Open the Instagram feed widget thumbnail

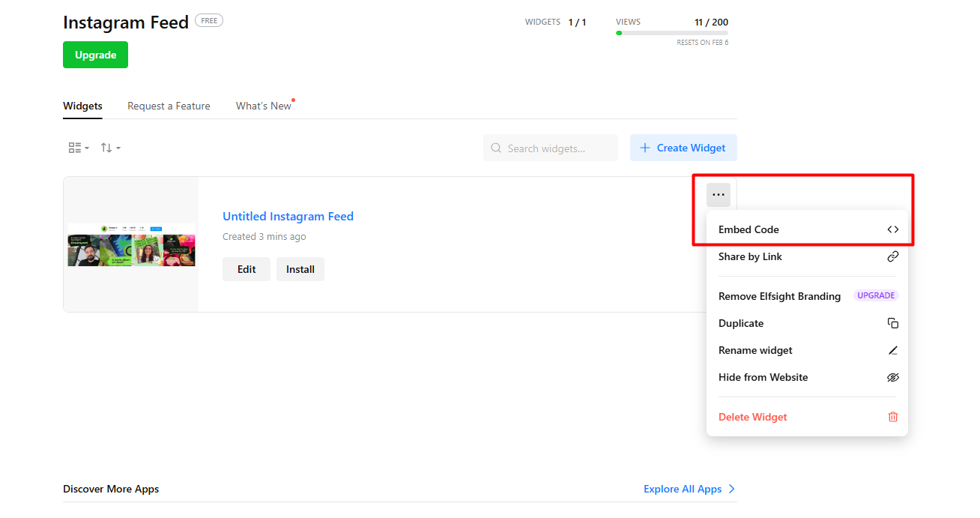pos(131,244)
